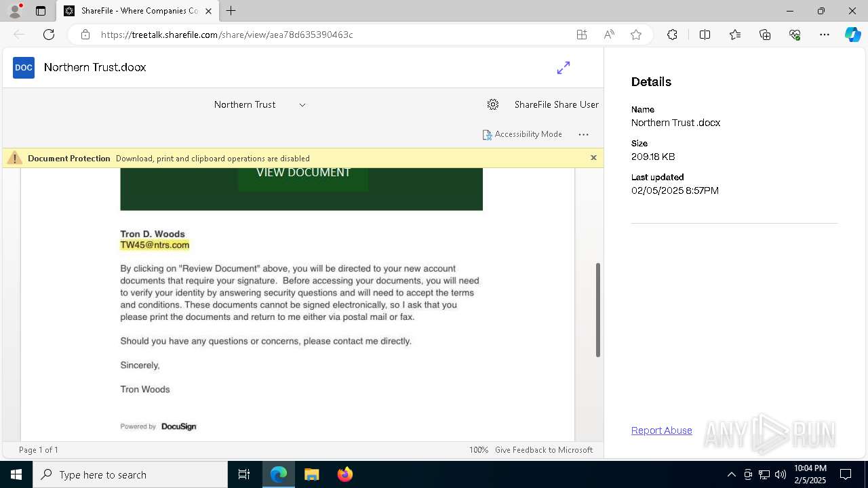868x488 pixels.
Task: Toggle split screen view
Action: click(705, 35)
